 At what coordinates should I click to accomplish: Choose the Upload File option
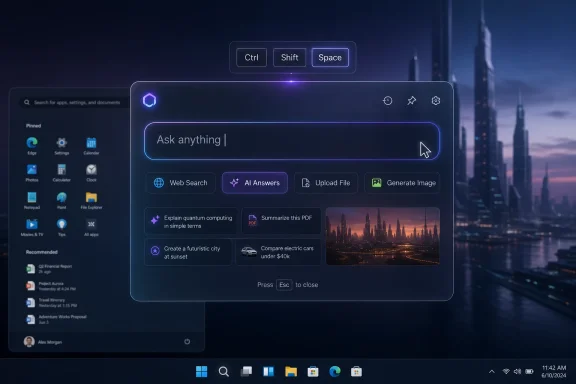pos(326,183)
